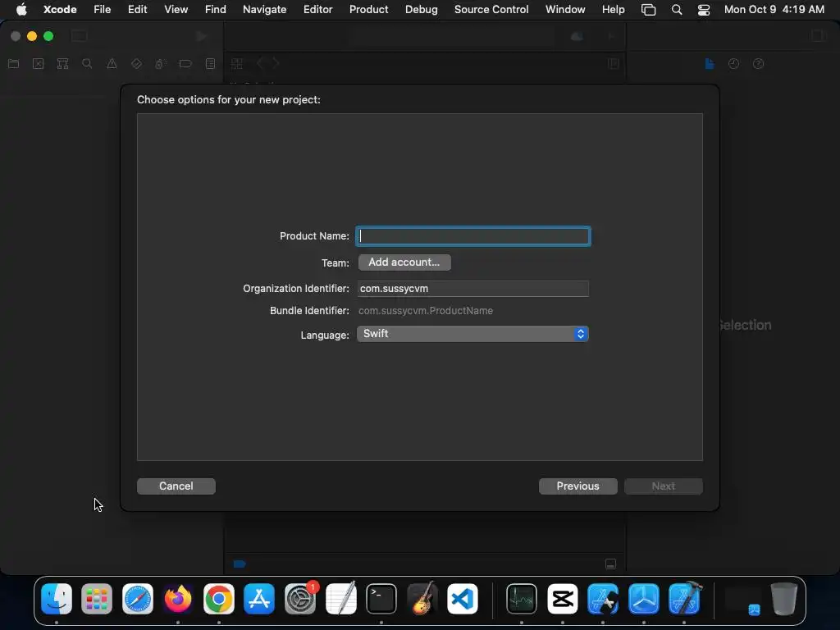This screenshot has height=630, width=840.
Task: Click the editor back chevron
Action: point(260,63)
